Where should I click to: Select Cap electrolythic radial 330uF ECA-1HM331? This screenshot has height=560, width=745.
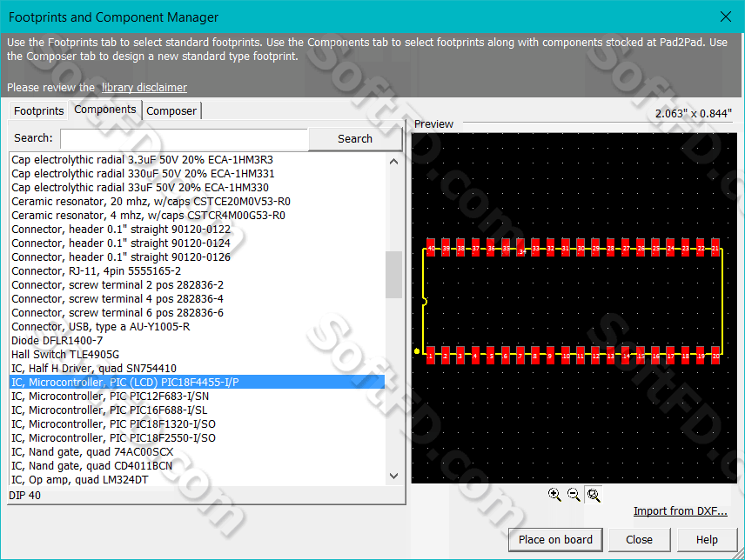[x=198, y=174]
